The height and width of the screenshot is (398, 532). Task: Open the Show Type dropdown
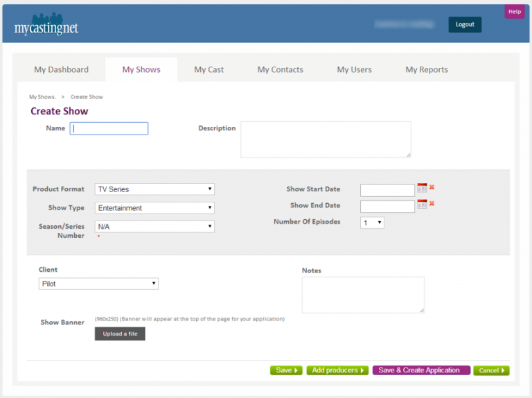[154, 208]
